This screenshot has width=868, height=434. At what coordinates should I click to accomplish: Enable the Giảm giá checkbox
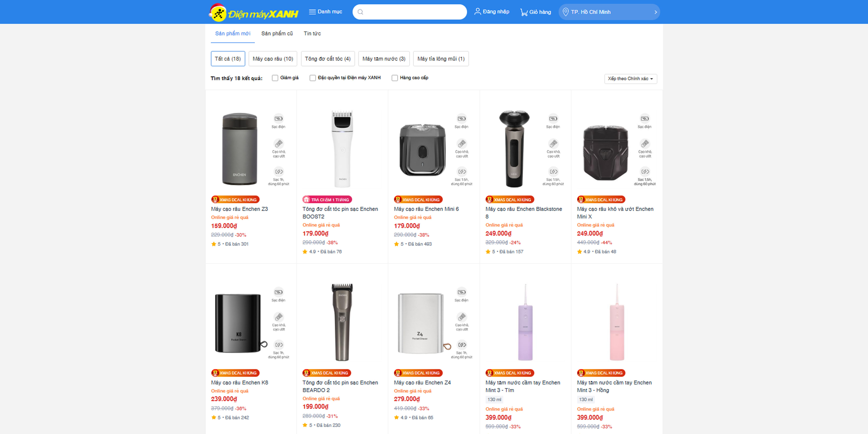click(x=275, y=78)
